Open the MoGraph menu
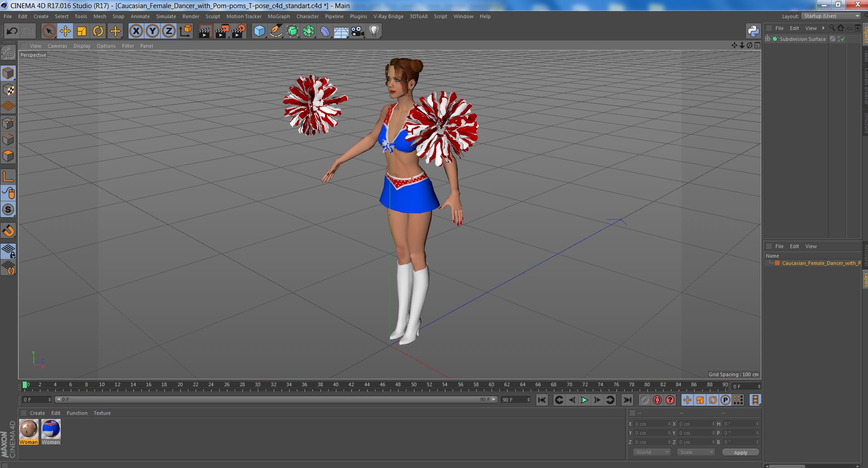 [279, 16]
